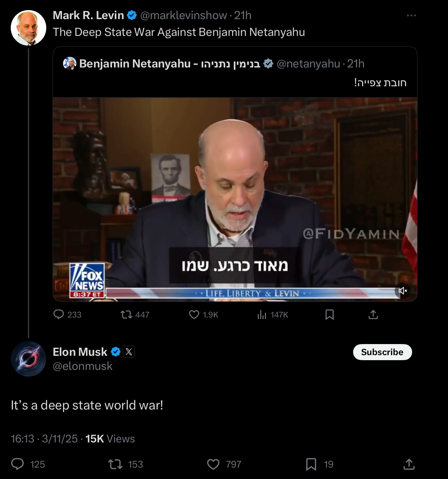Viewport: 448px width, 479px height.
Task: Open the @marklevinshow handle link
Action: point(183,15)
